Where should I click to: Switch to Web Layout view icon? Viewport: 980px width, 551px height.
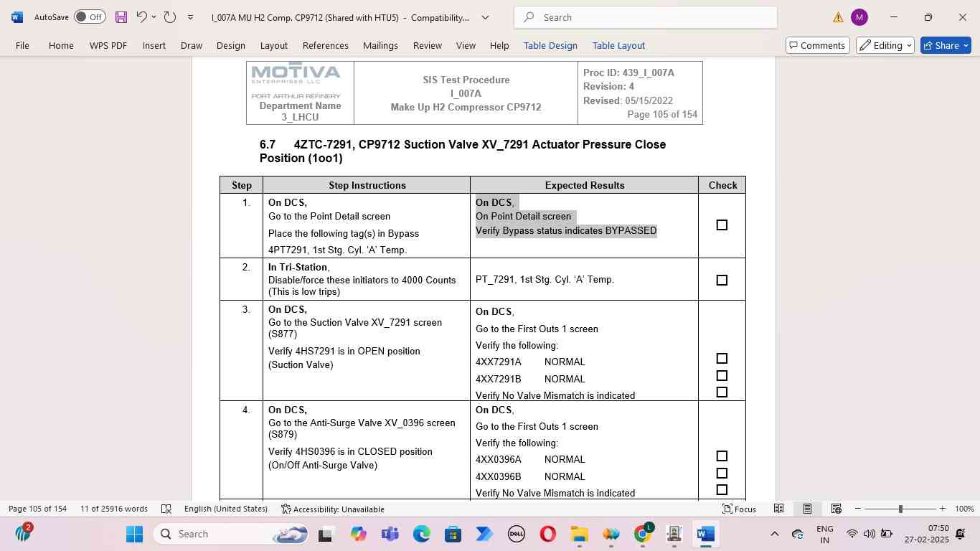(836, 509)
